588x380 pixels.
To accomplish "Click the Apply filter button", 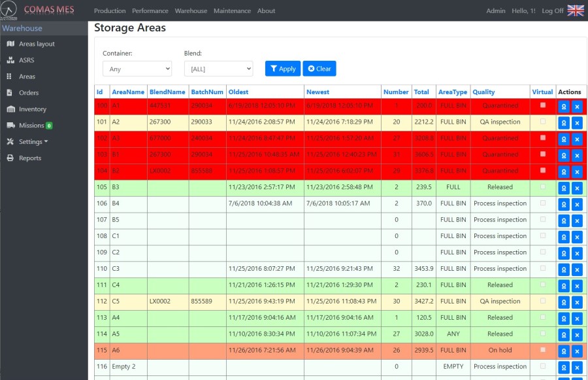I will [282, 69].
